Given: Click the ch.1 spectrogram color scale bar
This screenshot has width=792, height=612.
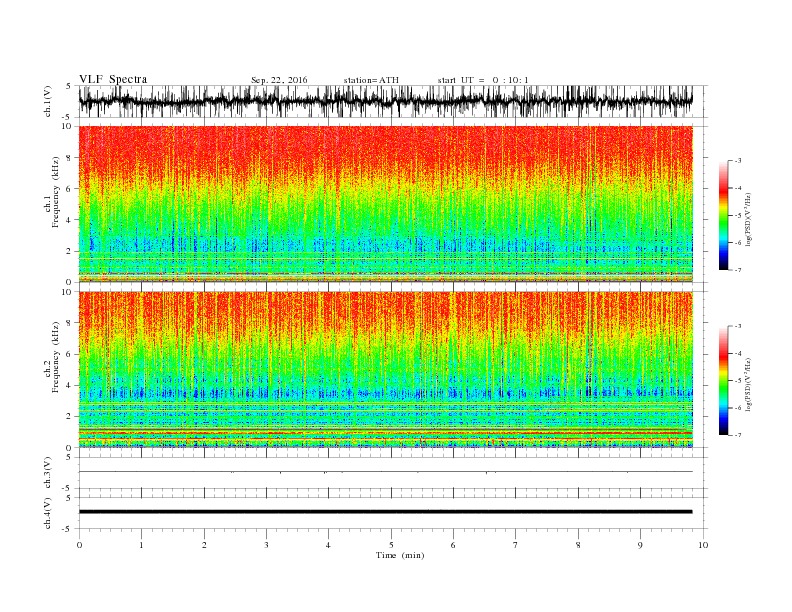Looking at the screenshot, I should click(x=723, y=216).
